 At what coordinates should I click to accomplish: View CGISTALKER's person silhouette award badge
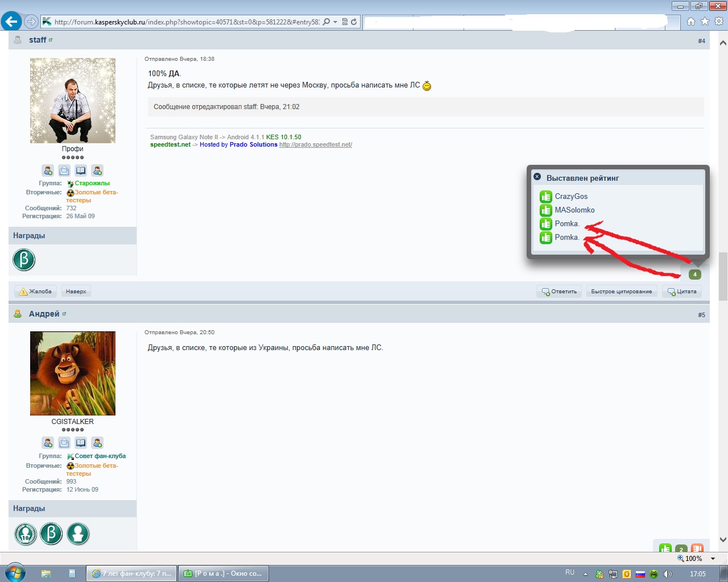(x=78, y=534)
